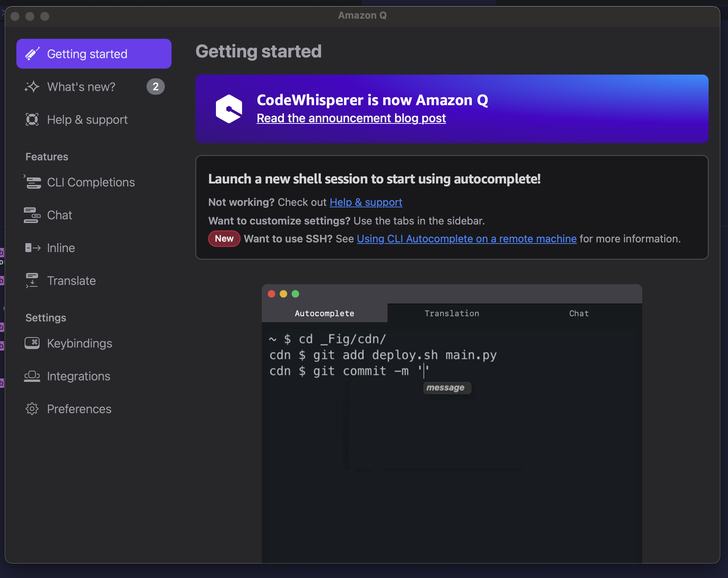Click the Translate feature icon
This screenshot has height=578, width=728.
32,280
